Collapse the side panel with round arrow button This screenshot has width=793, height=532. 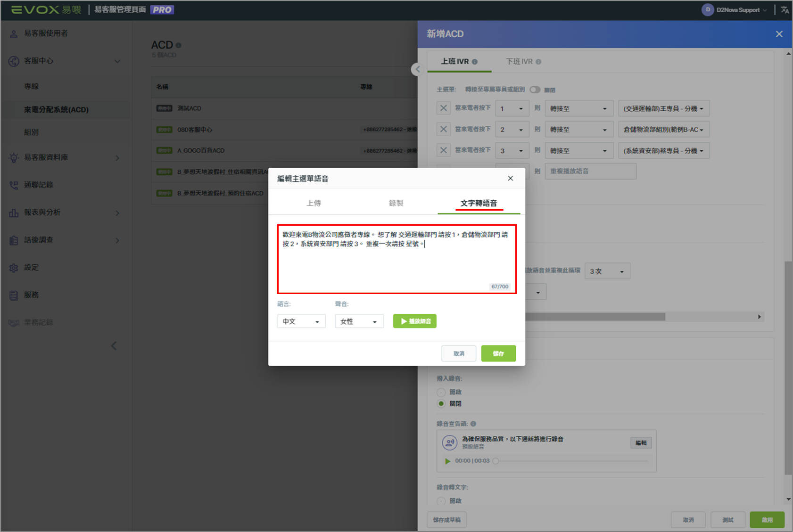(417, 69)
